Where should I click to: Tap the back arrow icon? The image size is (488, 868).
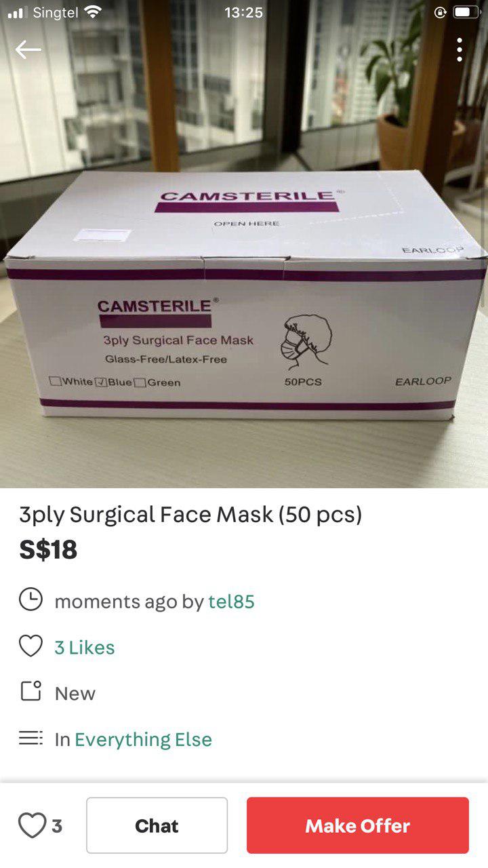28,50
